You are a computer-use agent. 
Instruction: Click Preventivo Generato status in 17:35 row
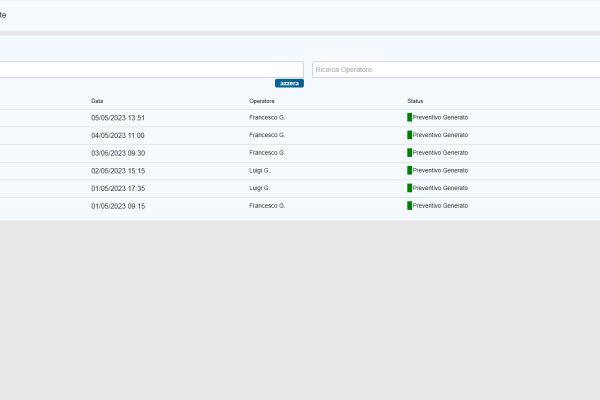point(440,188)
